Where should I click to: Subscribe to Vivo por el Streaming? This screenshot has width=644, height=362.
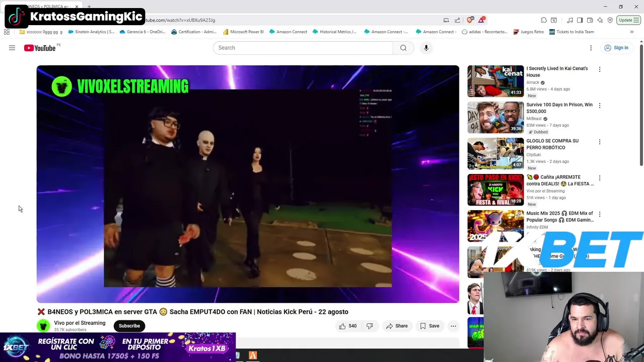tap(129, 326)
